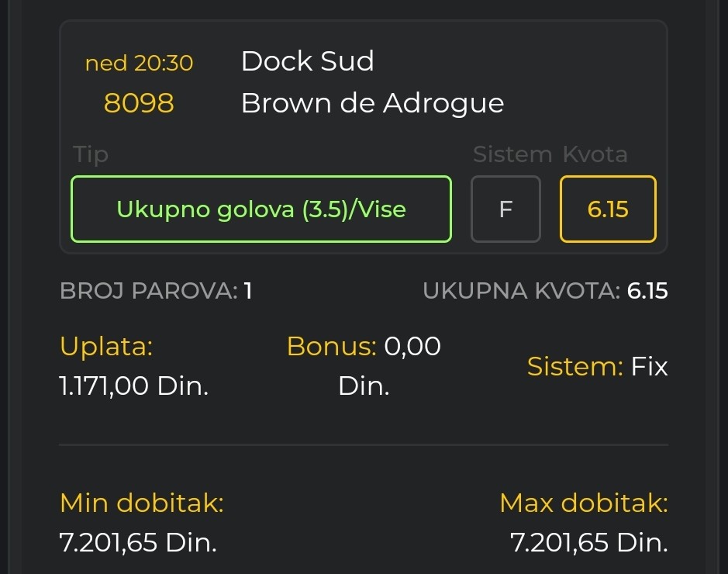The height and width of the screenshot is (574, 728).
Task: Click the Bonus 0,00 value
Action: (412, 347)
